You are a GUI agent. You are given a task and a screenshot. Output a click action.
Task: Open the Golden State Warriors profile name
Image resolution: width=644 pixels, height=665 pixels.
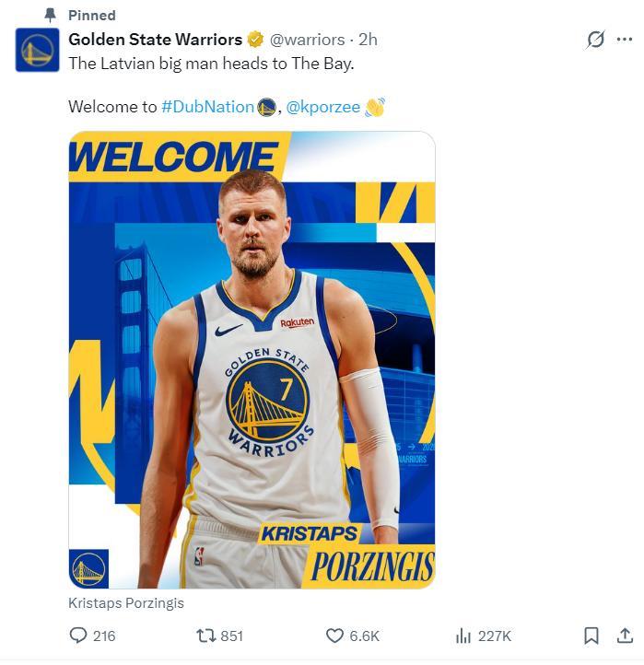click(x=155, y=40)
